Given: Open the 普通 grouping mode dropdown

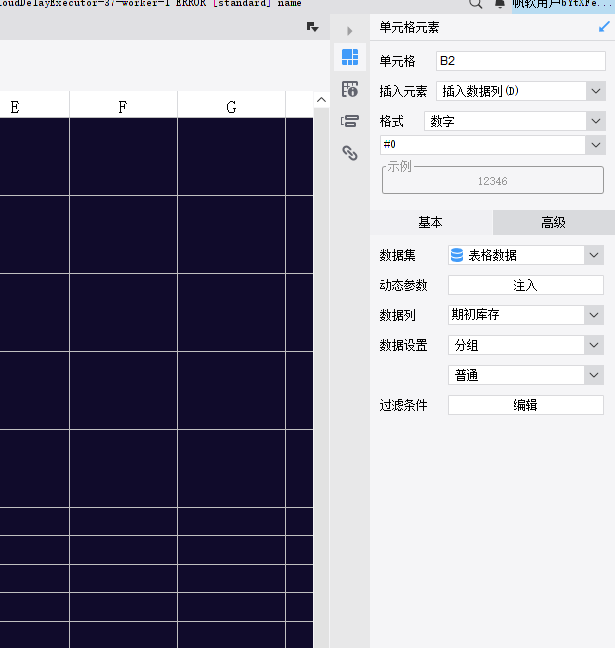Looking at the screenshot, I should 526,375.
